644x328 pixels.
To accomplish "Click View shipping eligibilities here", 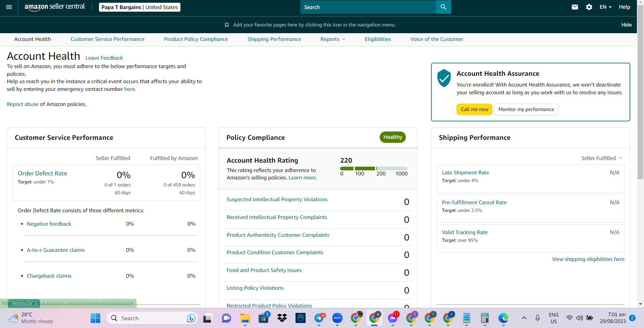I will point(588,259).
